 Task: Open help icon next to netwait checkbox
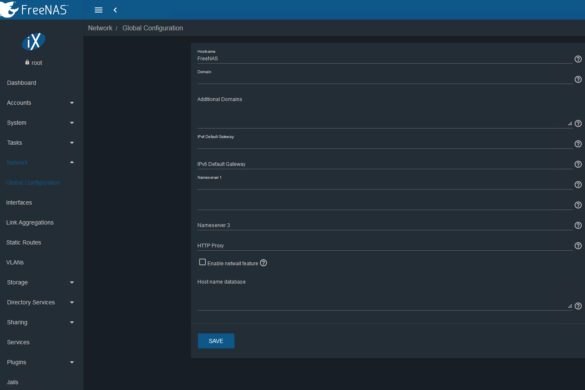point(263,263)
